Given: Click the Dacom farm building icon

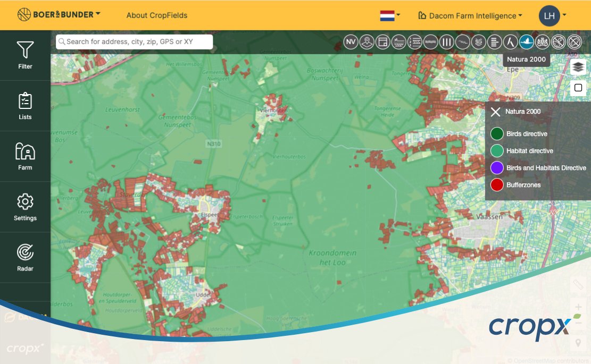Looking at the screenshot, I should click(x=422, y=15).
